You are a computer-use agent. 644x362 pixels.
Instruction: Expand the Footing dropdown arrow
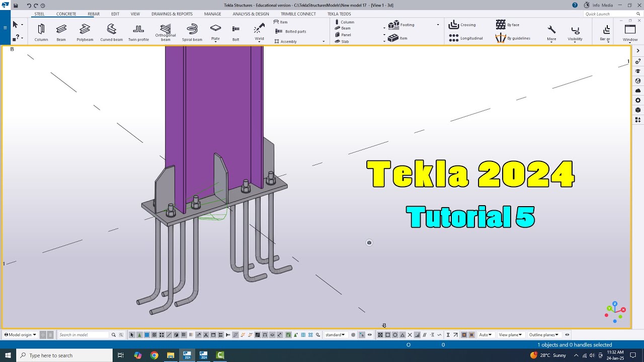438,25
